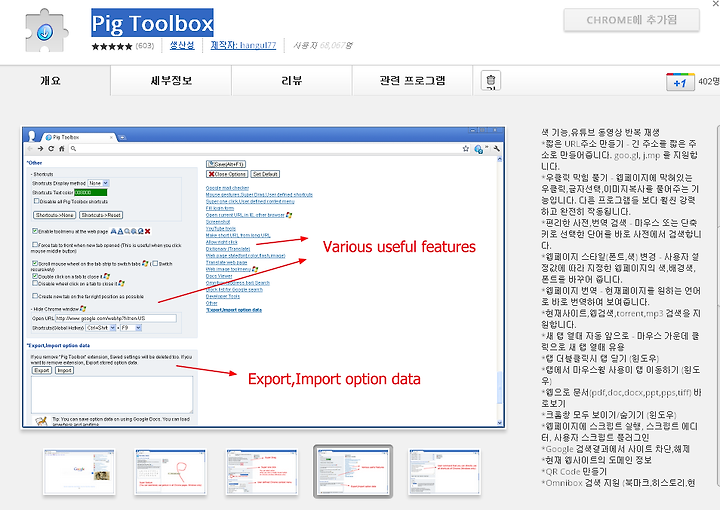Uncheck Enable toolmenu at the web page in the preview
Image resolution: width=720 pixels, height=510 pixels.
[35, 231]
